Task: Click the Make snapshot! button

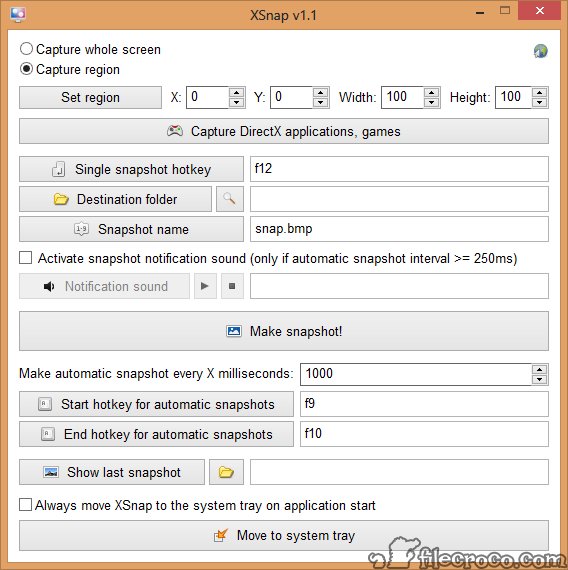Action: [284, 331]
